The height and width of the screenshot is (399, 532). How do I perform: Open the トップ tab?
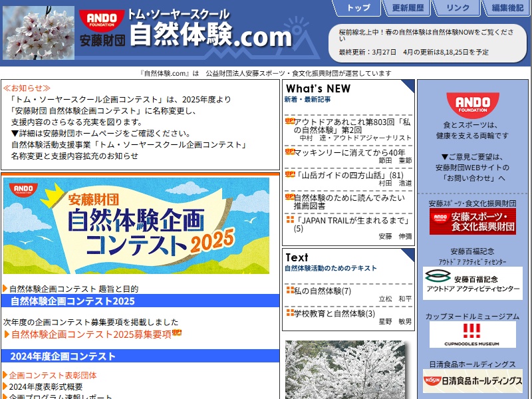(x=358, y=7)
